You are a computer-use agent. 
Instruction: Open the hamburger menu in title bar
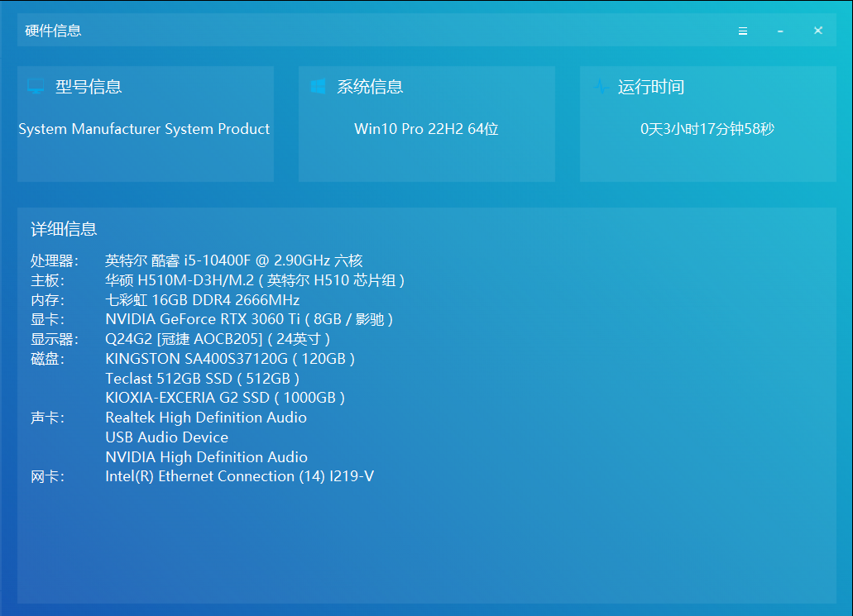click(743, 31)
